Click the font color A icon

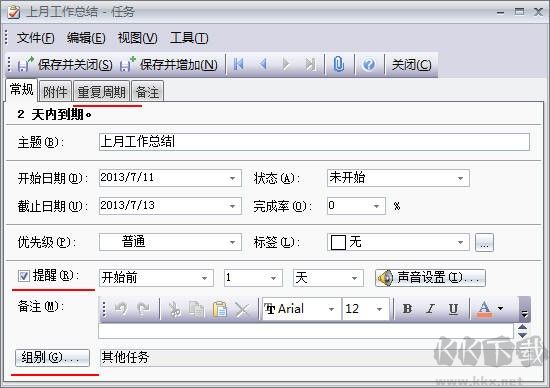tap(484, 309)
